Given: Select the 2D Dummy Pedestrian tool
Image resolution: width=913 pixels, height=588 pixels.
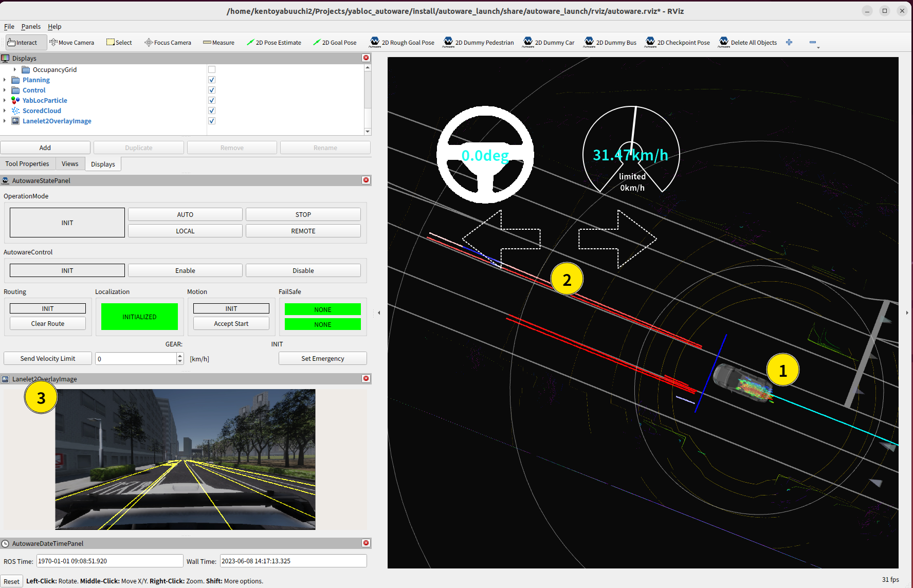Looking at the screenshot, I should (x=478, y=42).
